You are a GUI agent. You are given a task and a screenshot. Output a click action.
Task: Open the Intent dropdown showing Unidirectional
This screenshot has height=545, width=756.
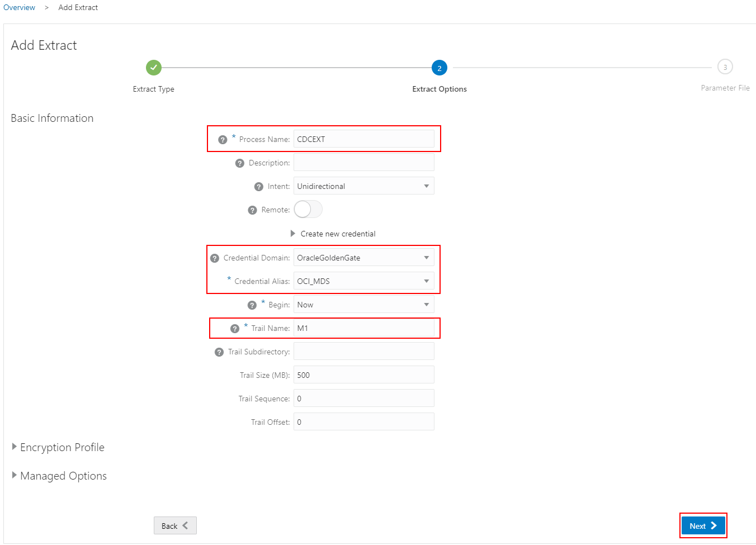[364, 186]
